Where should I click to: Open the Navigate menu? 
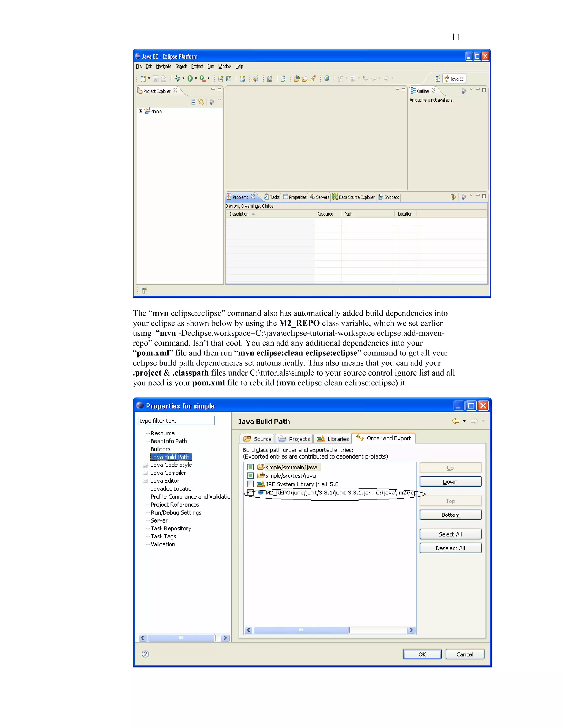164,66
